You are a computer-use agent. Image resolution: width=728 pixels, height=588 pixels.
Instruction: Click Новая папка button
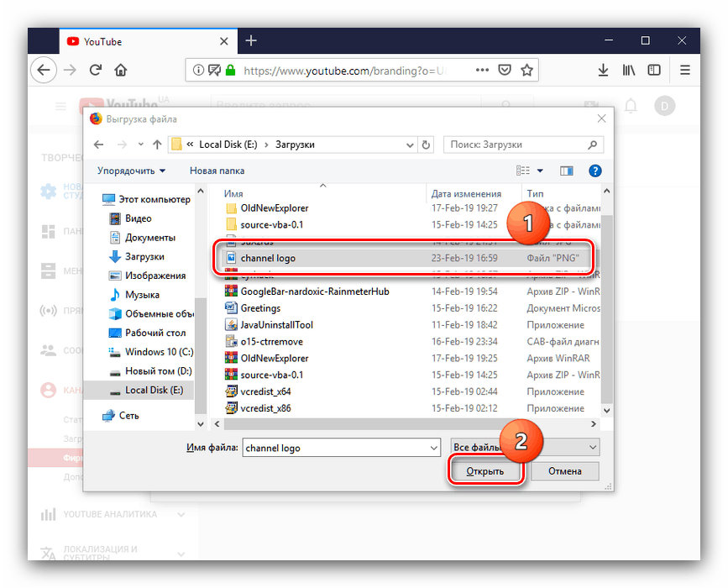217,171
